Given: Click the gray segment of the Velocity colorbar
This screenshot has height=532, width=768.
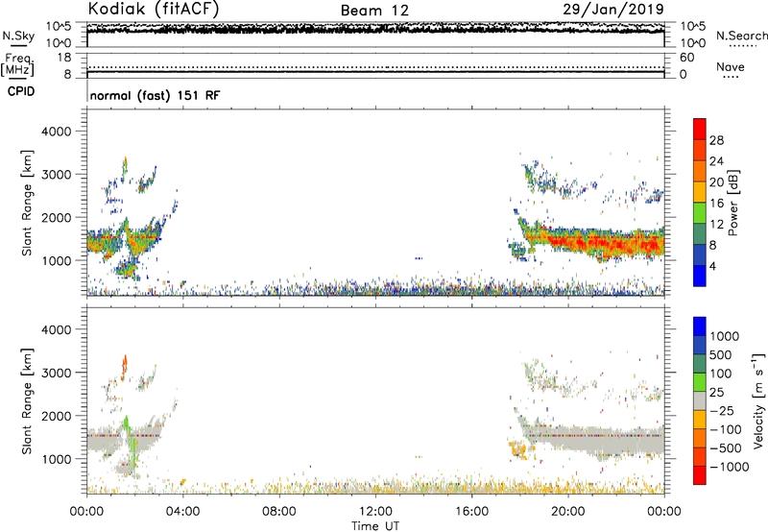Looking at the screenshot, I should pyautogui.click(x=700, y=401).
